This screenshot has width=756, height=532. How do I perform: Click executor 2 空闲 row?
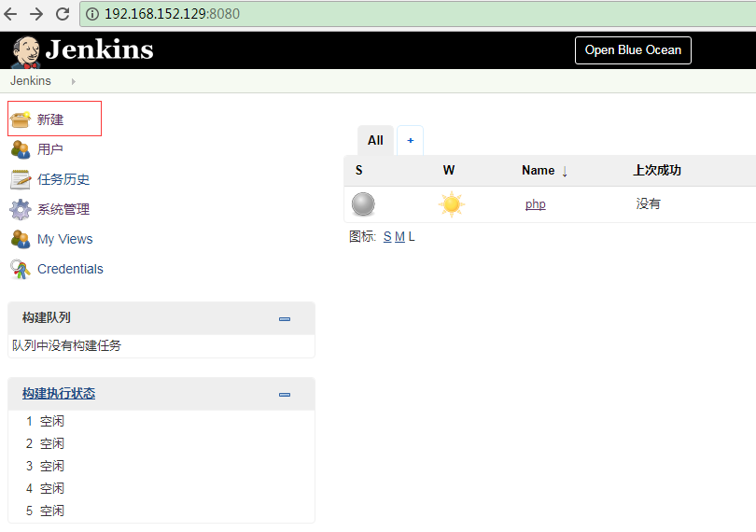[x=161, y=443]
